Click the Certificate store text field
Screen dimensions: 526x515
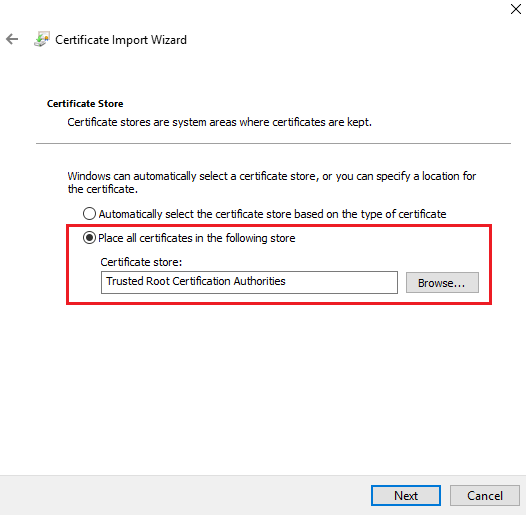(249, 282)
